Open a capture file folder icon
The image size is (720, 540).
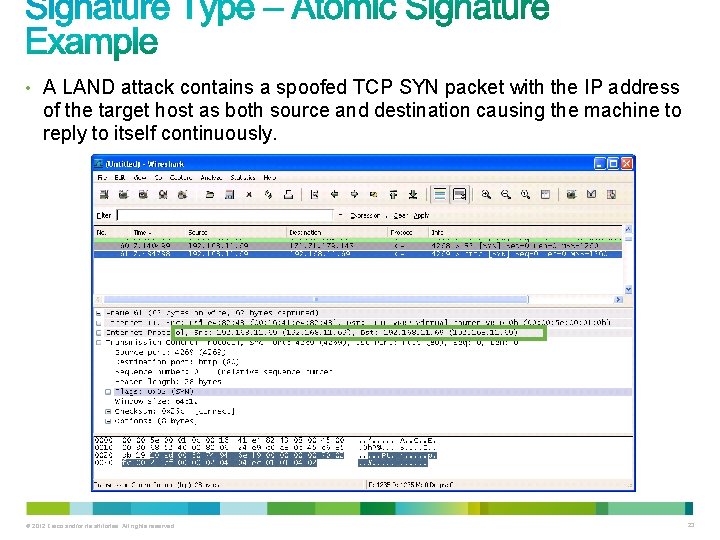pyautogui.click(x=210, y=195)
